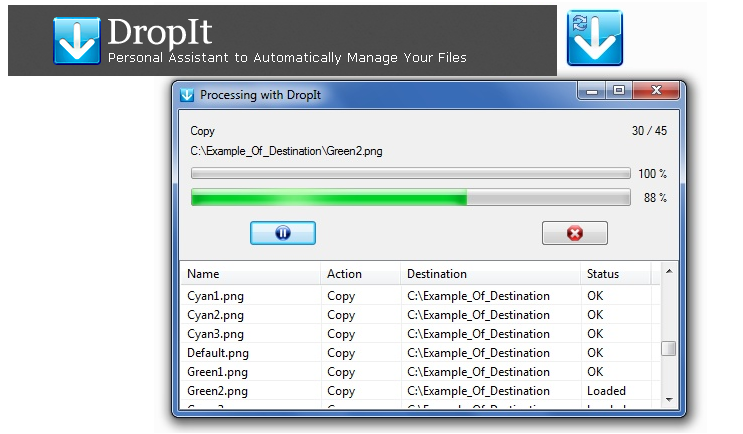Sort list by Name column header
The height and width of the screenshot is (434, 743).
250,274
